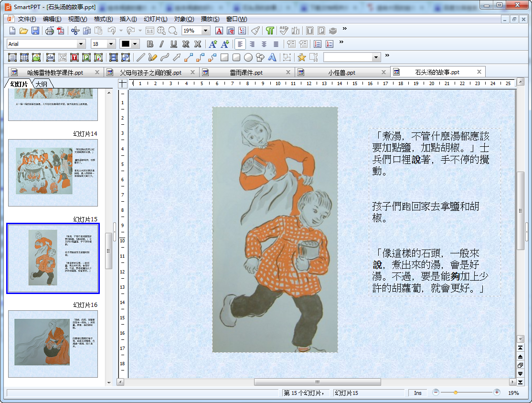Select the arrow drawing tool
The width and height of the screenshot is (532, 403).
pos(176,57)
